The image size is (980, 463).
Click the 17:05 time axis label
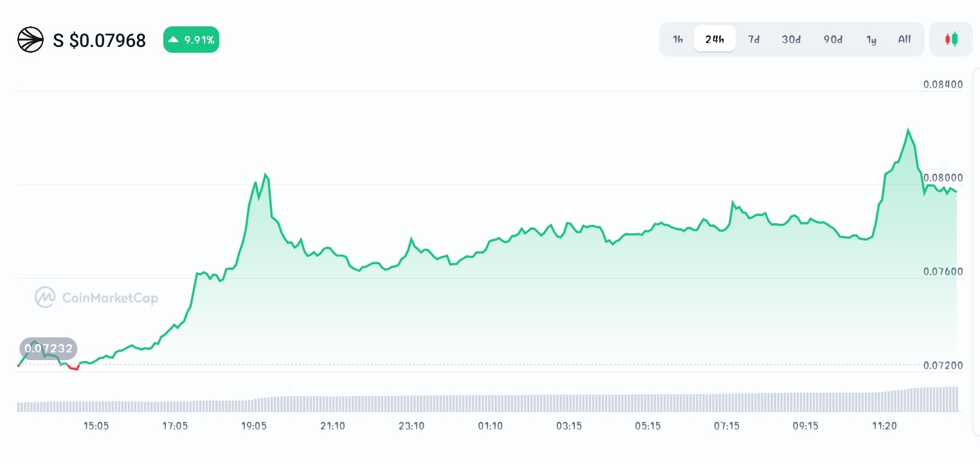(175, 426)
